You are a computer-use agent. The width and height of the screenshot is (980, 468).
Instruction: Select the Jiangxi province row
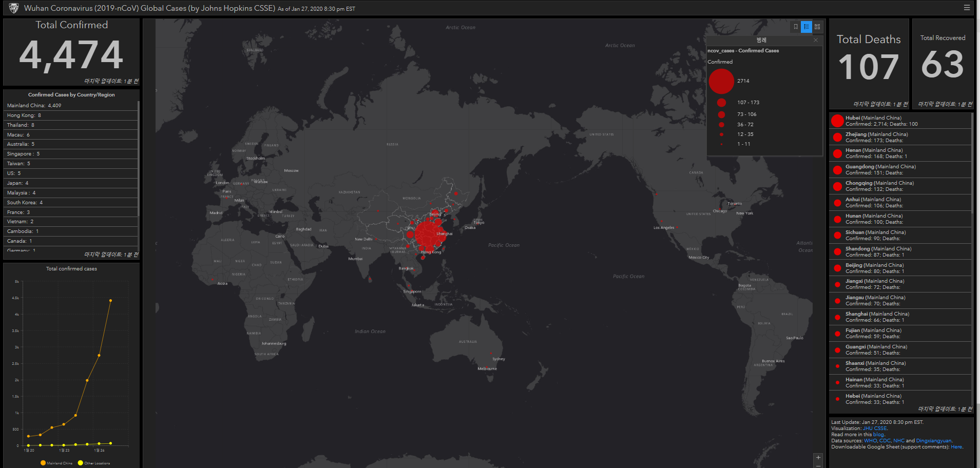[x=900, y=284]
